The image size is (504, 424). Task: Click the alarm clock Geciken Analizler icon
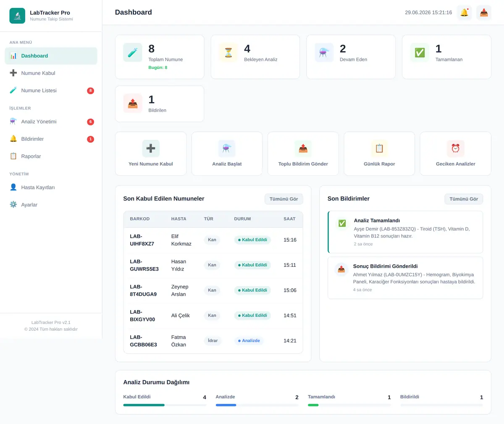456,148
